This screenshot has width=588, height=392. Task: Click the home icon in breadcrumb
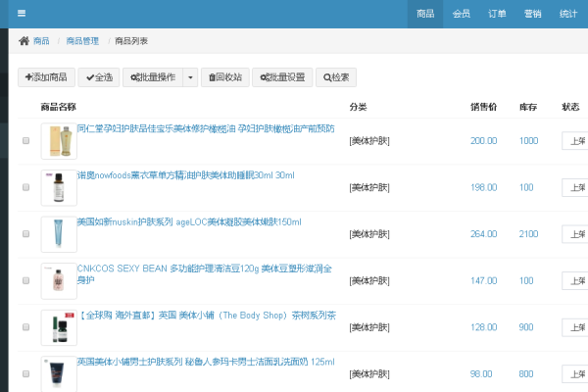pos(24,41)
